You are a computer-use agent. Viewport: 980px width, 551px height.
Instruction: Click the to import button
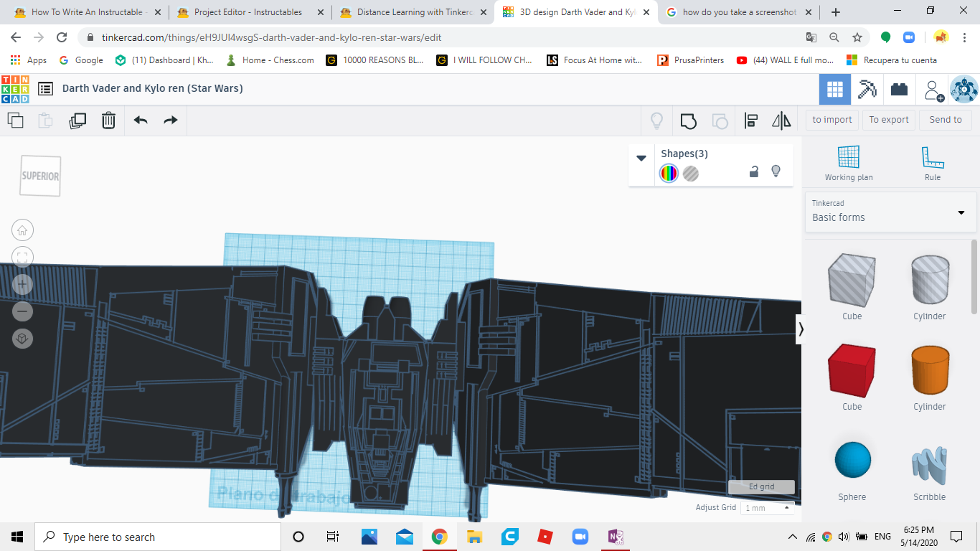click(832, 120)
